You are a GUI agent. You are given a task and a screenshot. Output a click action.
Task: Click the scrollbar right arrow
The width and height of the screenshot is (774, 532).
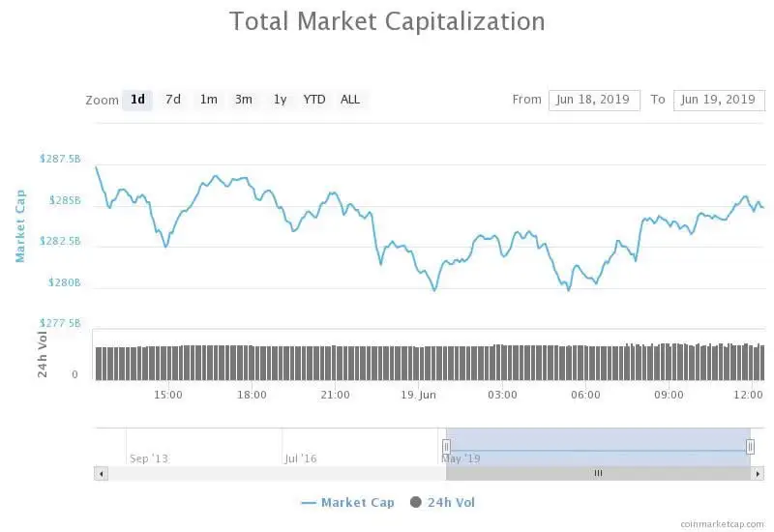click(758, 473)
